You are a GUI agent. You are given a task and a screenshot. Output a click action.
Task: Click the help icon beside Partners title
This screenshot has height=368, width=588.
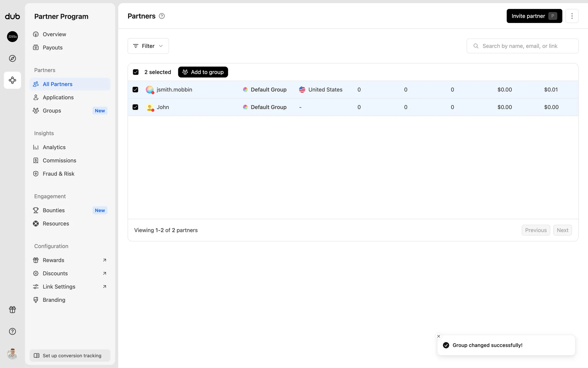[x=162, y=16]
